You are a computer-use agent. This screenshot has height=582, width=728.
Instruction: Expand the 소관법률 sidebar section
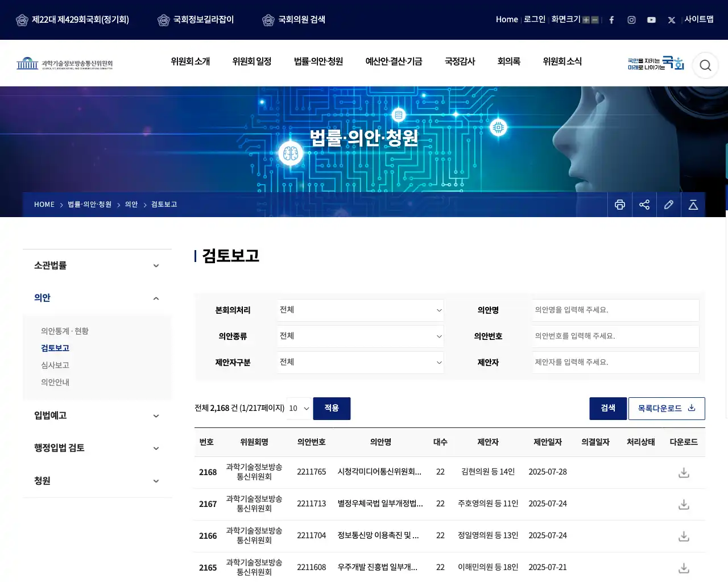pyautogui.click(x=97, y=265)
